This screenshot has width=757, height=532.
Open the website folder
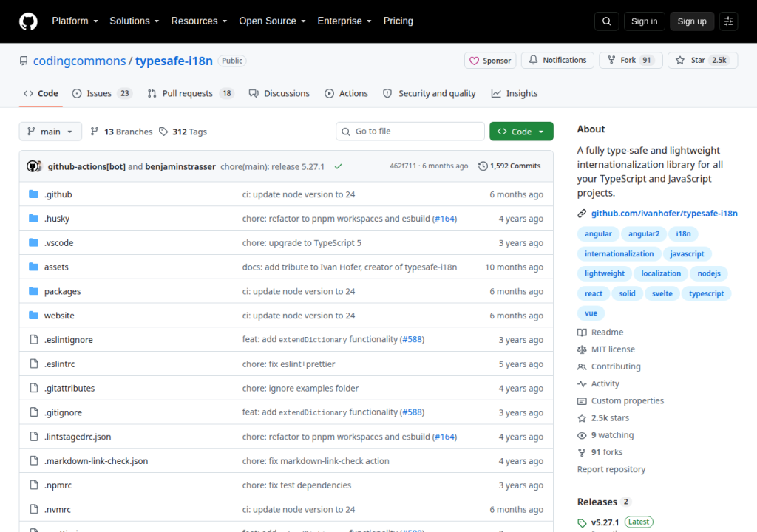pos(59,316)
